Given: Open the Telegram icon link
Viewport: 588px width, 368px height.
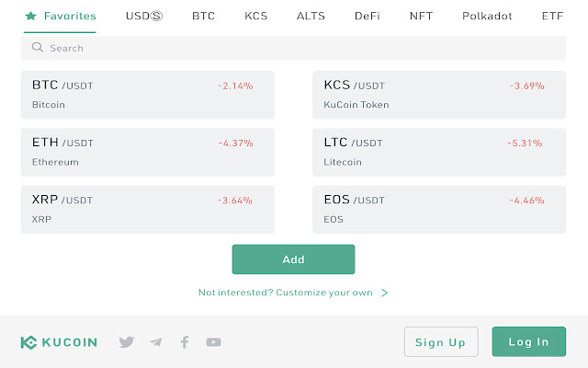Looking at the screenshot, I should coord(156,342).
